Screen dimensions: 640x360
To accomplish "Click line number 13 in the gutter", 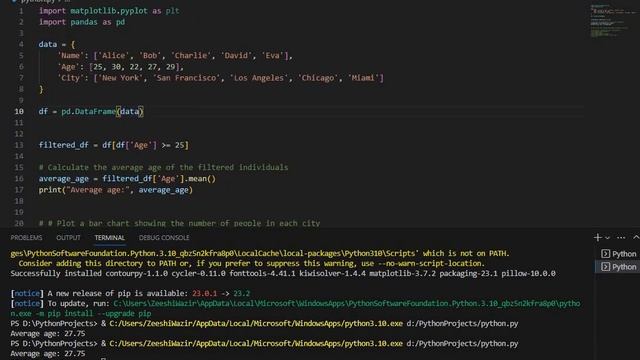I will [x=19, y=145].
